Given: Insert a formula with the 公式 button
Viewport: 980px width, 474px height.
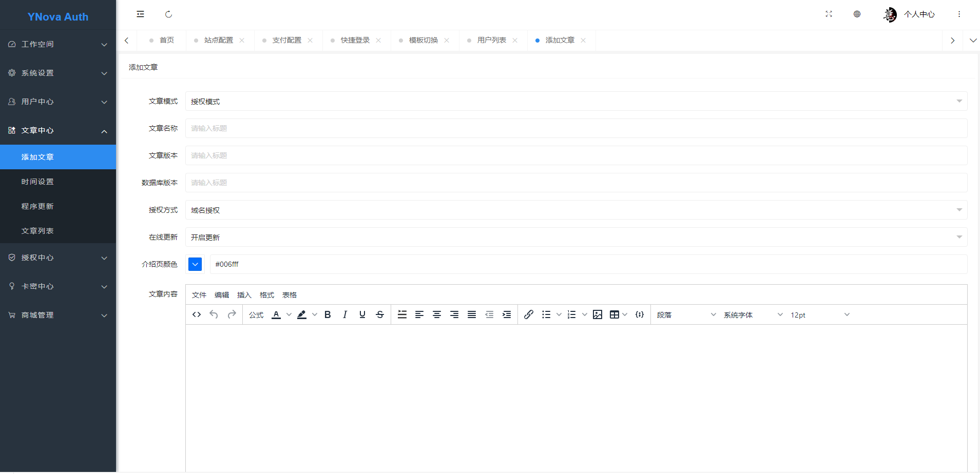Looking at the screenshot, I should tap(256, 315).
